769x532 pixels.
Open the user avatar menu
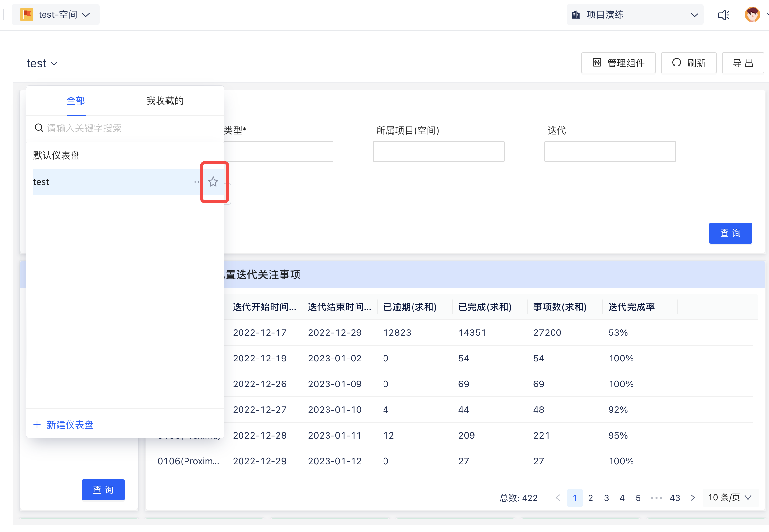(752, 15)
